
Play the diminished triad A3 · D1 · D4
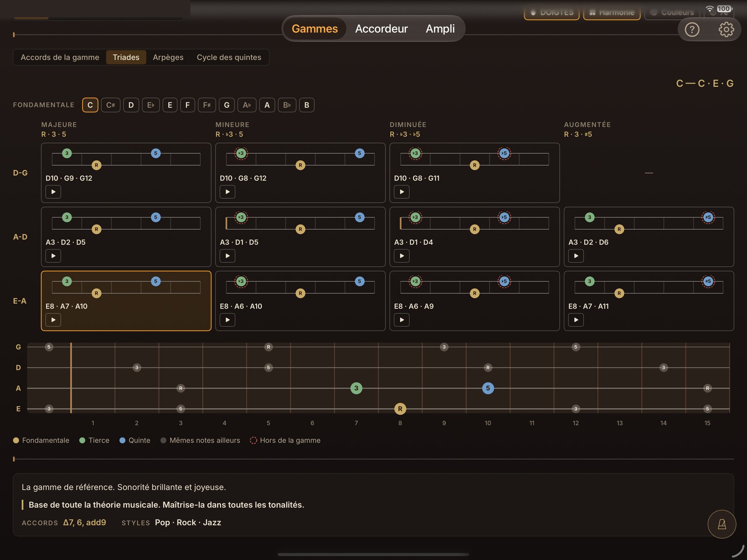click(402, 256)
